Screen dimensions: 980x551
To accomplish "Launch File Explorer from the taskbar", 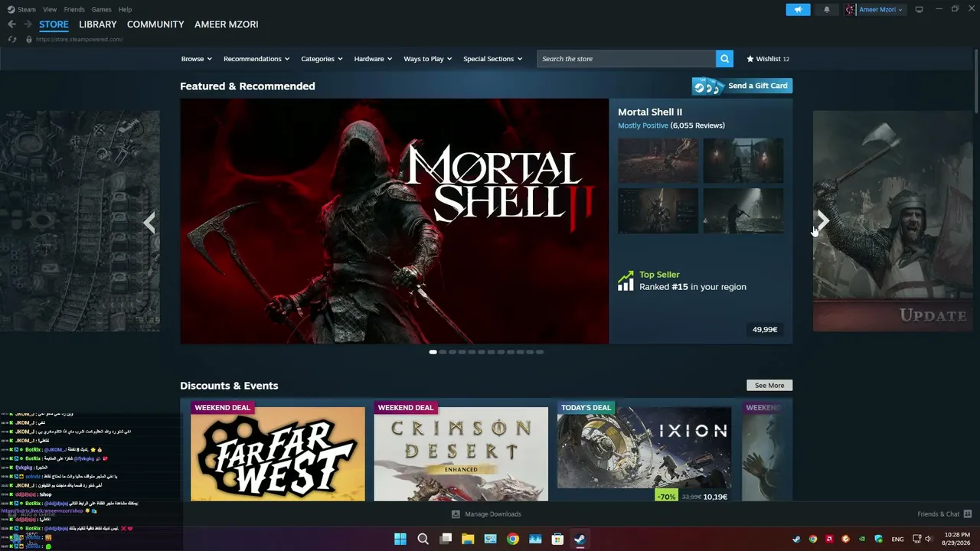I will (x=468, y=539).
